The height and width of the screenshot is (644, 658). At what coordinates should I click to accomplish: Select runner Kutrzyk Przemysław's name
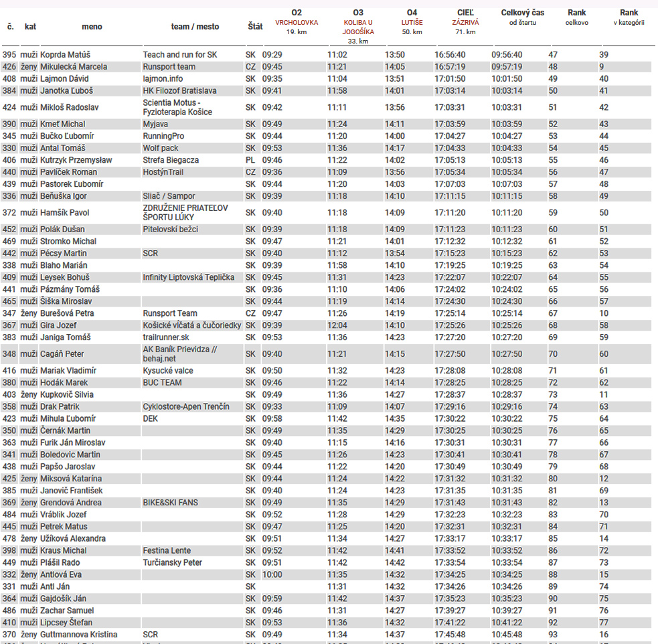pos(76,161)
